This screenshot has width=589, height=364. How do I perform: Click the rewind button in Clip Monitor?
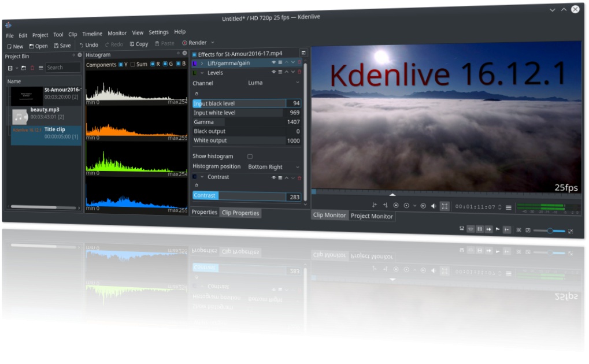396,206
